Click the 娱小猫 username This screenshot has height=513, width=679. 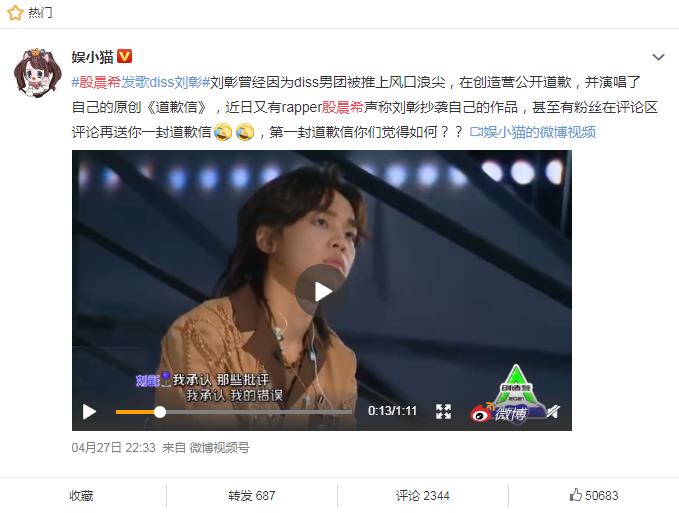click(93, 57)
